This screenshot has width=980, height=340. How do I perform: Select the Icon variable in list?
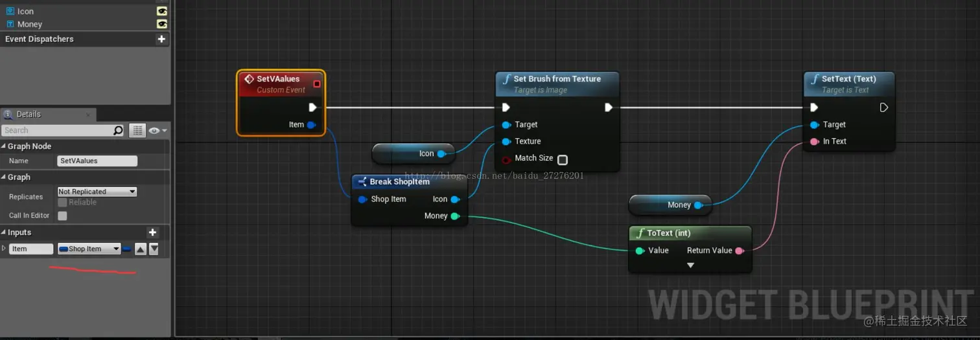(26, 11)
